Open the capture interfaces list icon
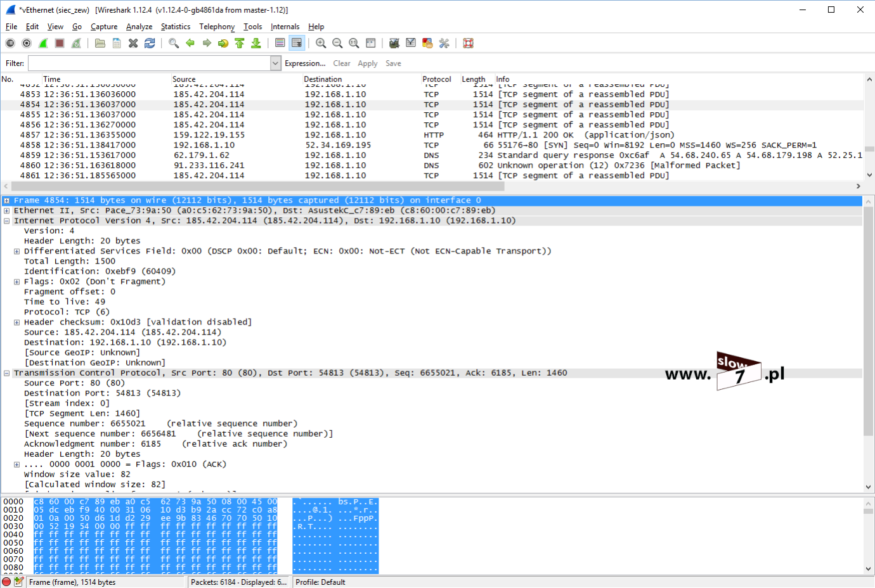875x588 pixels. coord(10,43)
